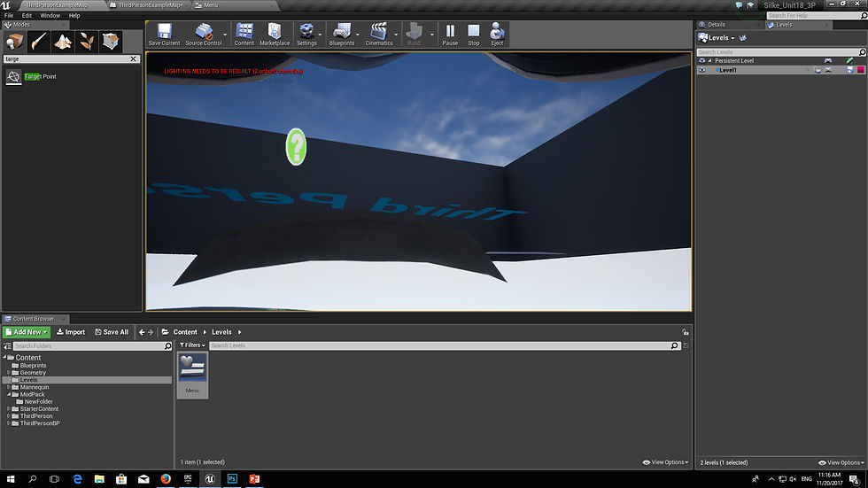
Task: Go back in content browser history
Action: 142,332
